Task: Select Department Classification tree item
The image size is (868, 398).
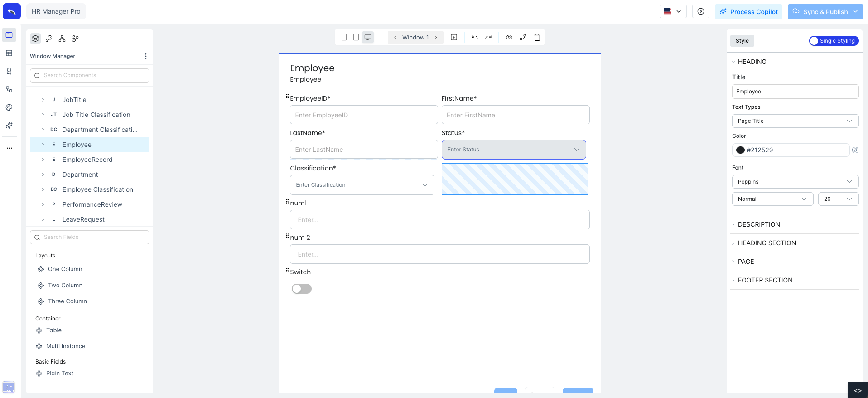Action: click(90, 130)
